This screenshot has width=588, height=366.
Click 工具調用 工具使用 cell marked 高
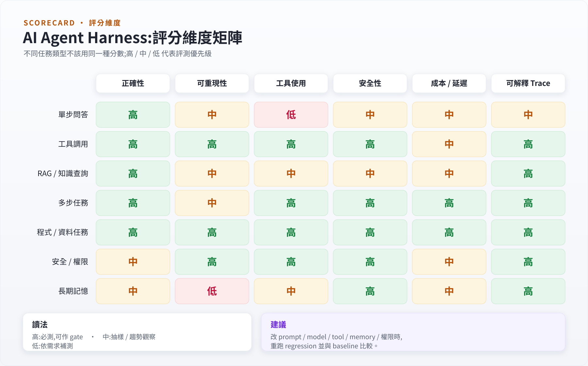[x=291, y=144]
